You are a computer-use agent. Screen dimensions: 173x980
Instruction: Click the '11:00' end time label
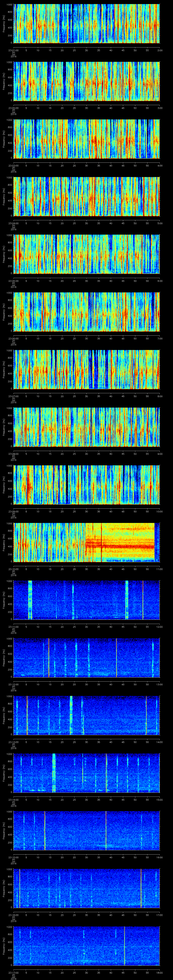point(159,569)
